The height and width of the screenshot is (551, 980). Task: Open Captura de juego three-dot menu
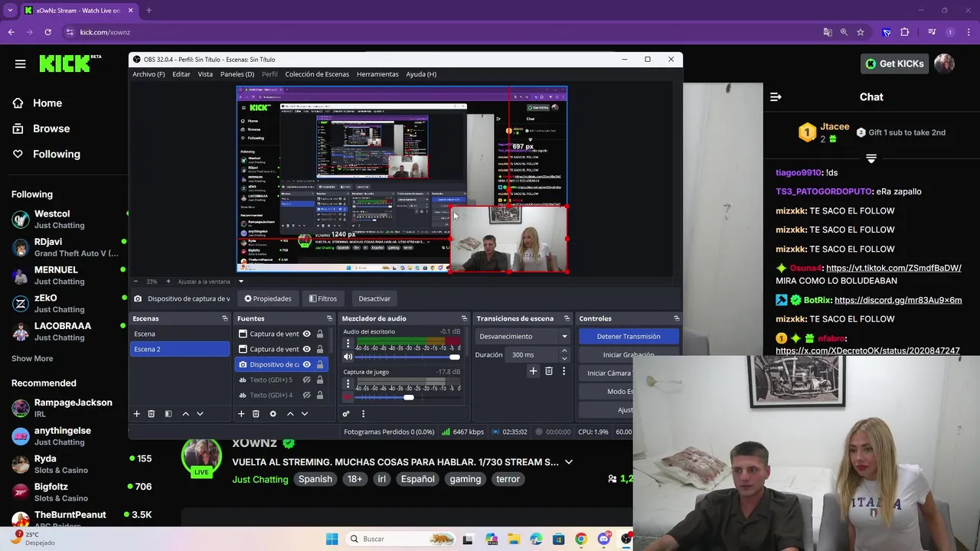point(348,383)
